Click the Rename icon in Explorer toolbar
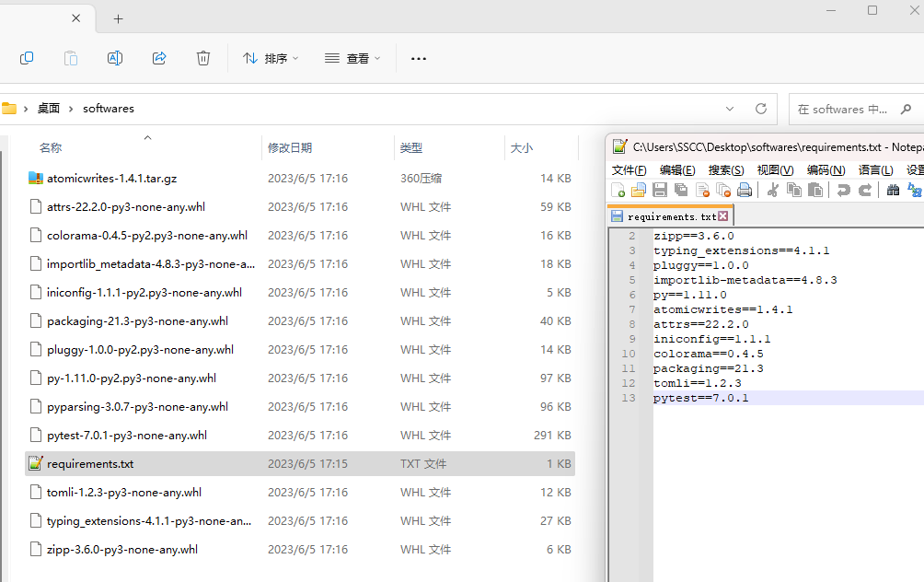Screen dimensions: 924x582 [115, 58]
